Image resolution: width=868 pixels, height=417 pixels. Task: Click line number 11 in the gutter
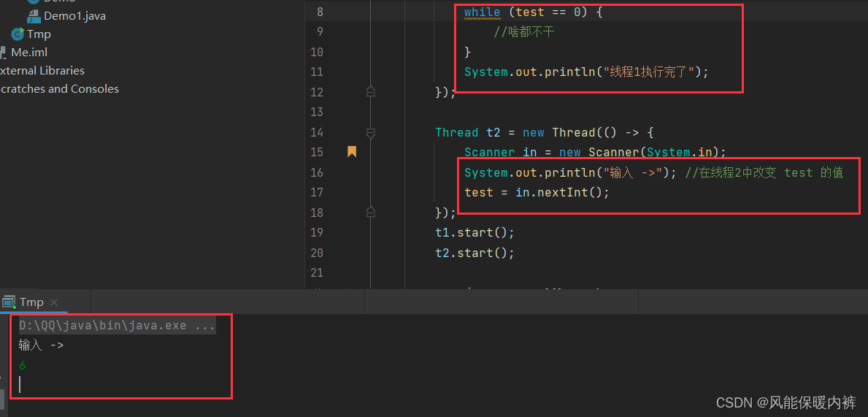pos(317,72)
